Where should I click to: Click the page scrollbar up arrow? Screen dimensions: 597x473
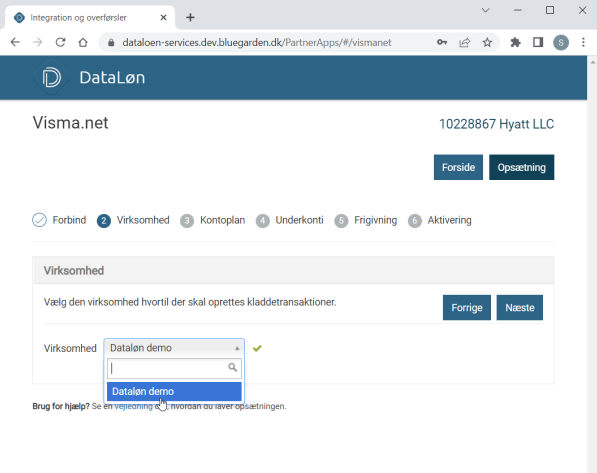pyautogui.click(x=592, y=61)
